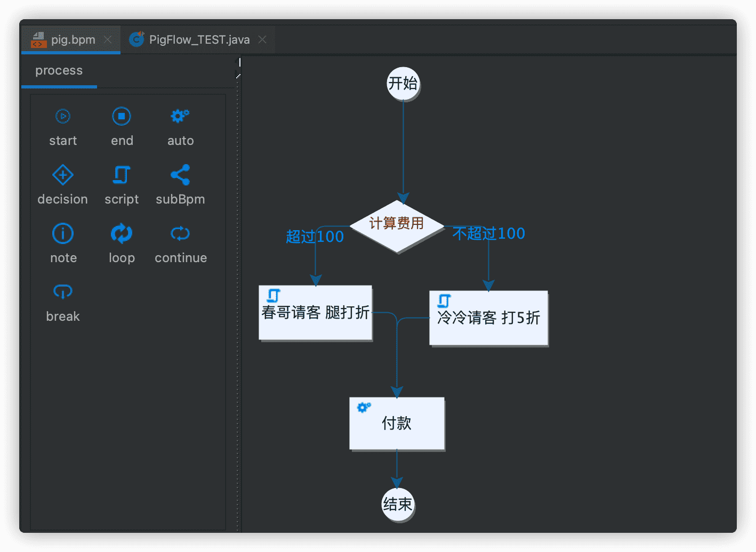Select the 结束 end node in the diagram
The height and width of the screenshot is (552, 756).
pos(397,504)
